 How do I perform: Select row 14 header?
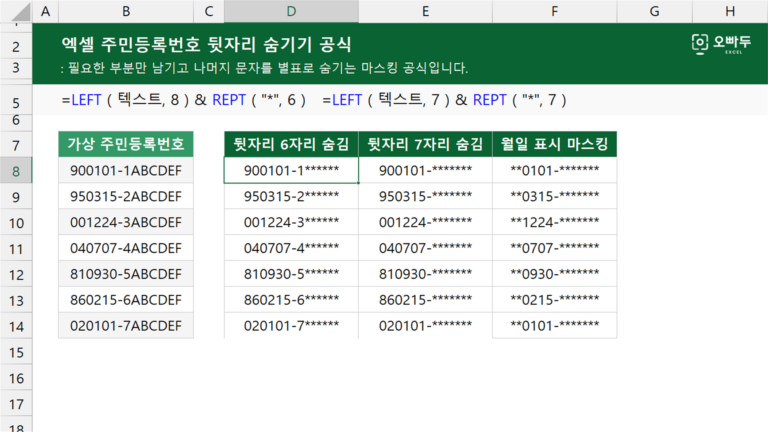(x=16, y=326)
